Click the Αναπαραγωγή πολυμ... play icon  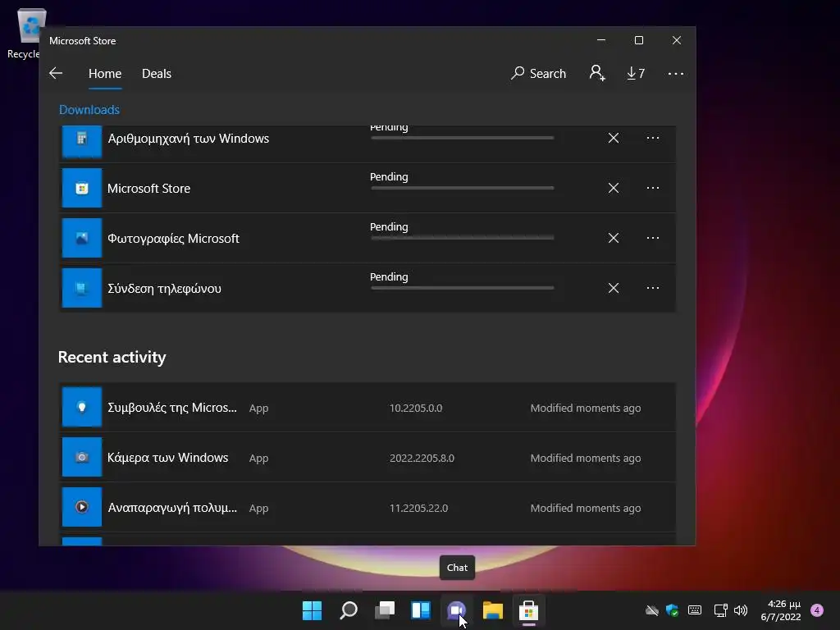point(82,507)
